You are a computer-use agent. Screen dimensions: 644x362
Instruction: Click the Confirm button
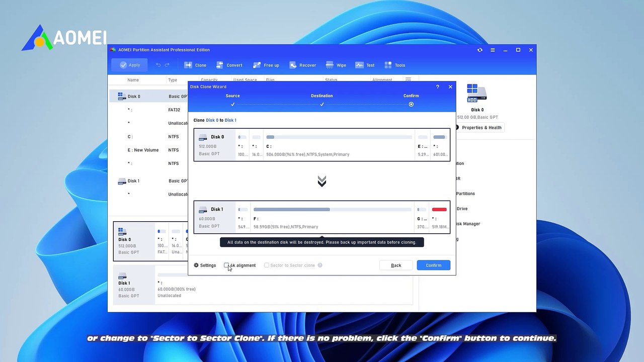(x=433, y=265)
